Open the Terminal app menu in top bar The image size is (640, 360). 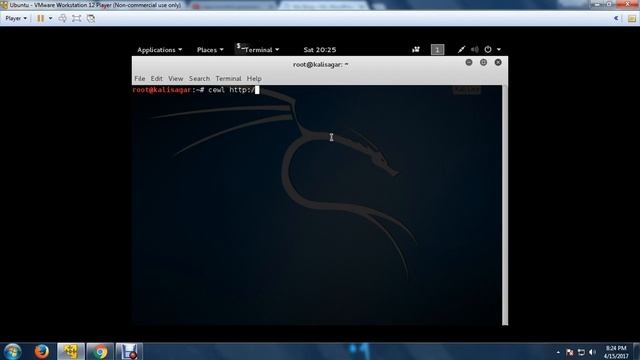(x=258, y=50)
